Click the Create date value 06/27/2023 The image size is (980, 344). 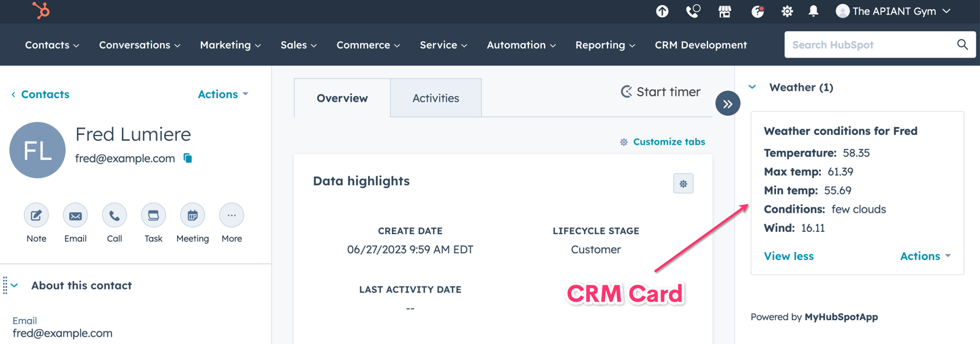pyautogui.click(x=410, y=250)
